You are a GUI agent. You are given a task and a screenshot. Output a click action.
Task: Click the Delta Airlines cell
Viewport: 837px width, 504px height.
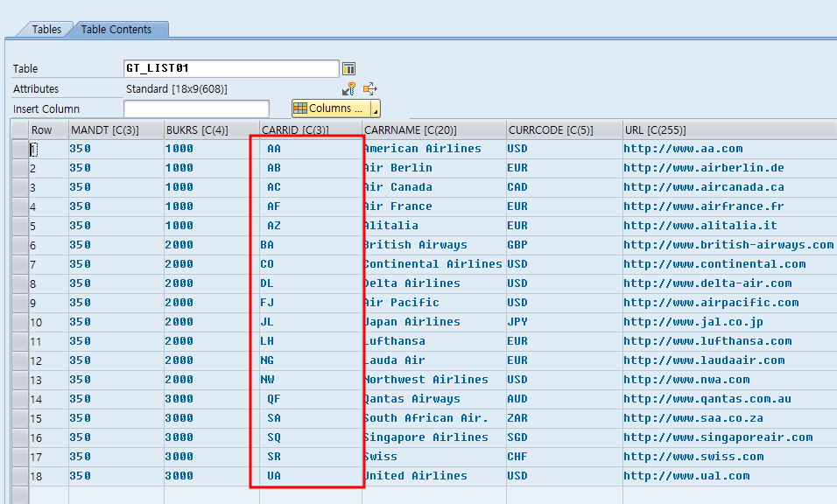coord(434,283)
